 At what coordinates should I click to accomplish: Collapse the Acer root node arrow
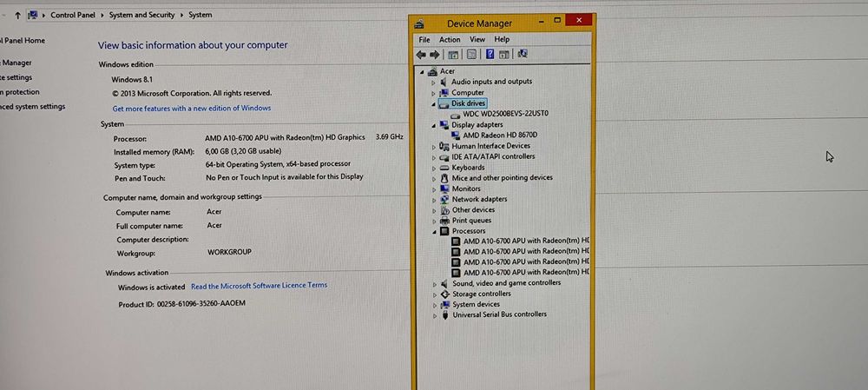pos(422,72)
